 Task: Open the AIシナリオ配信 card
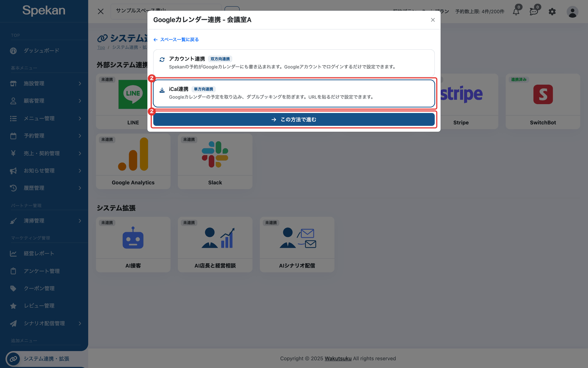click(x=297, y=245)
